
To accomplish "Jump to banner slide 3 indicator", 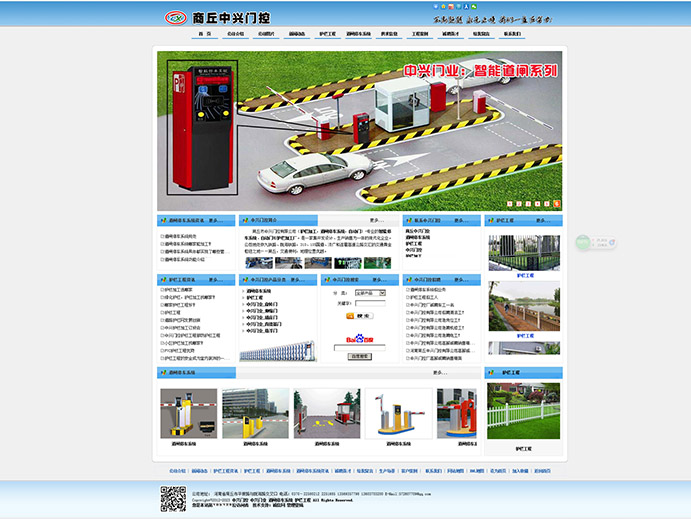I will 528,204.
